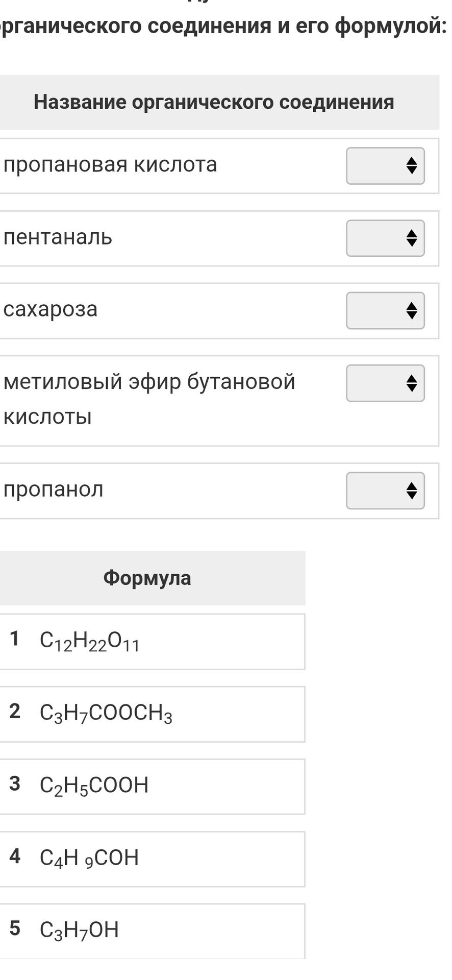The image size is (452, 980).
Task: Open dropdown for сахароза
Action: point(385,310)
